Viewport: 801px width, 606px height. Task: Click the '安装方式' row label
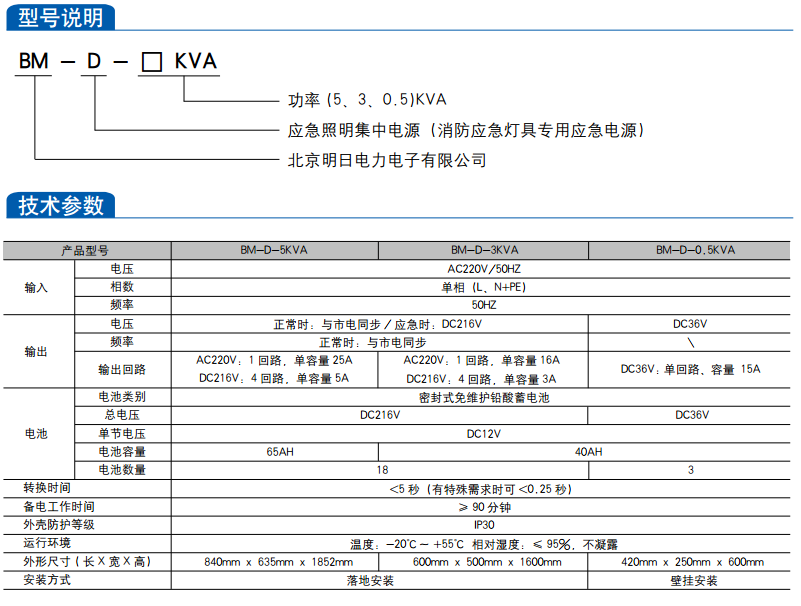point(46,580)
